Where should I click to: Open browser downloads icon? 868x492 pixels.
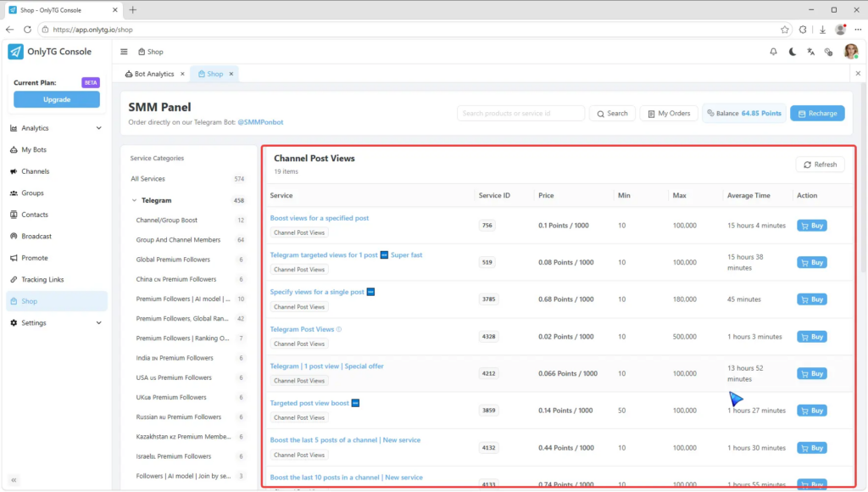(x=822, y=30)
